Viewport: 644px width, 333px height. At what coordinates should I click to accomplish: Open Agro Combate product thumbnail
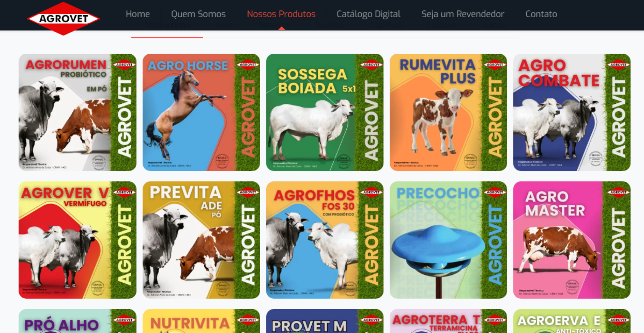(572, 112)
